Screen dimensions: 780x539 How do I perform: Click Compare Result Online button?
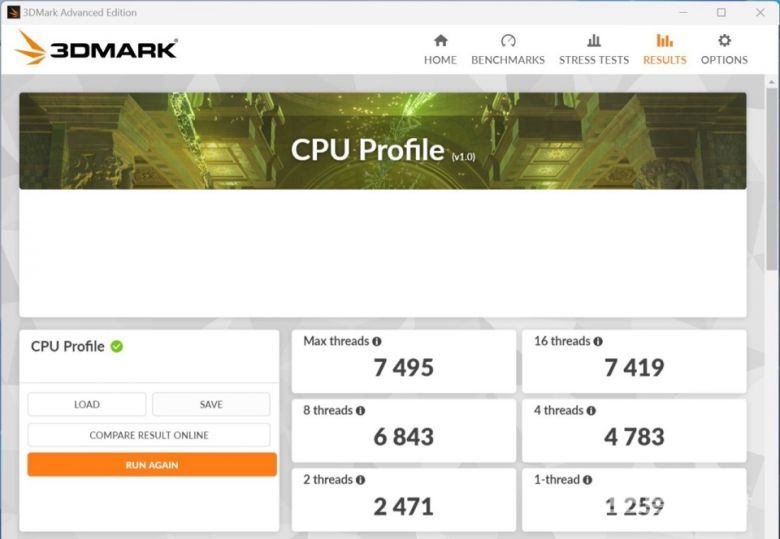pyautogui.click(x=149, y=435)
